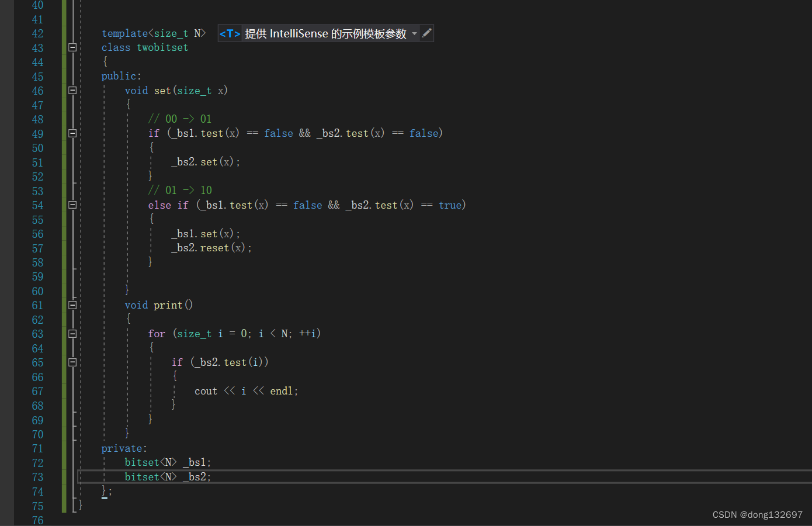Screen dimensions: 812x526
Task: Click the true keyword on line 54
Action: [x=450, y=205]
